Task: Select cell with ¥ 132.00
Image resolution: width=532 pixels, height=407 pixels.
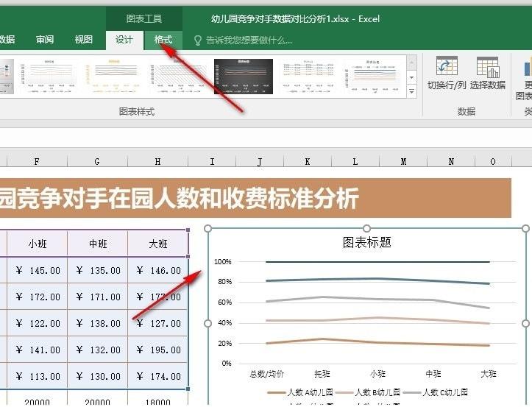Action: point(98,350)
